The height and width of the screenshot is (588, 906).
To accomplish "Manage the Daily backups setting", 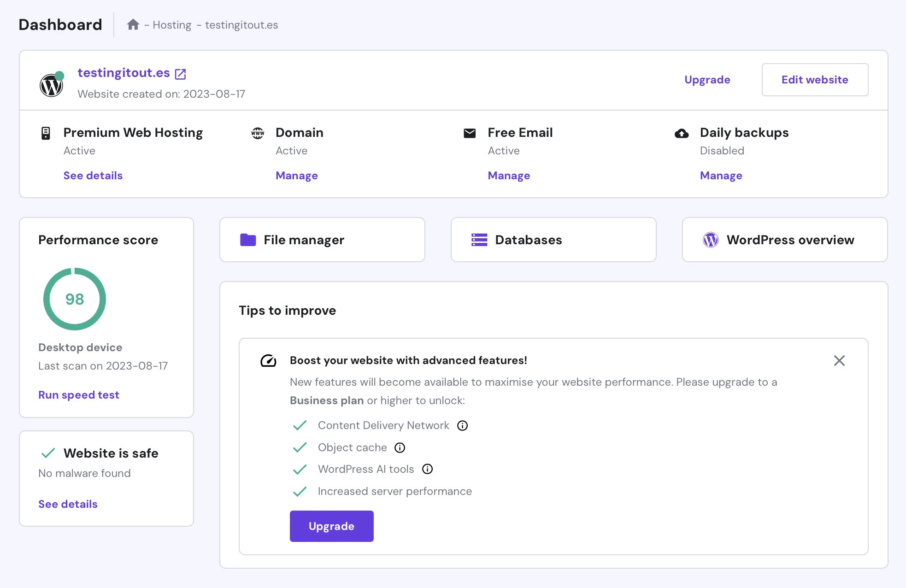I will coord(721,176).
